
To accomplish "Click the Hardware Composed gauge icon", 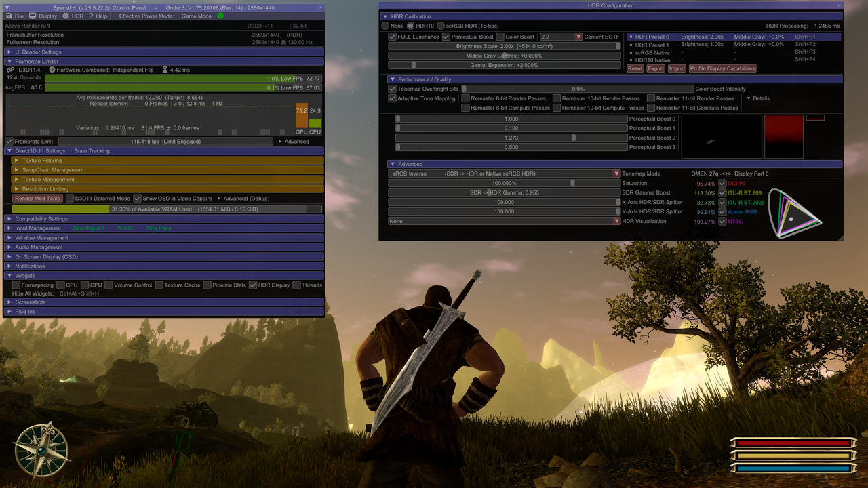I will (x=52, y=70).
